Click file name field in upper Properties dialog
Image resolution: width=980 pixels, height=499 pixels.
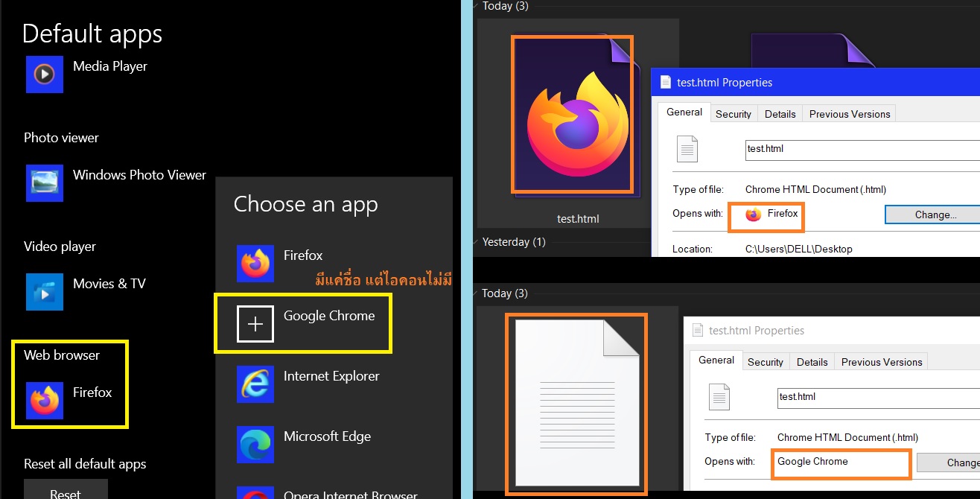pos(862,149)
